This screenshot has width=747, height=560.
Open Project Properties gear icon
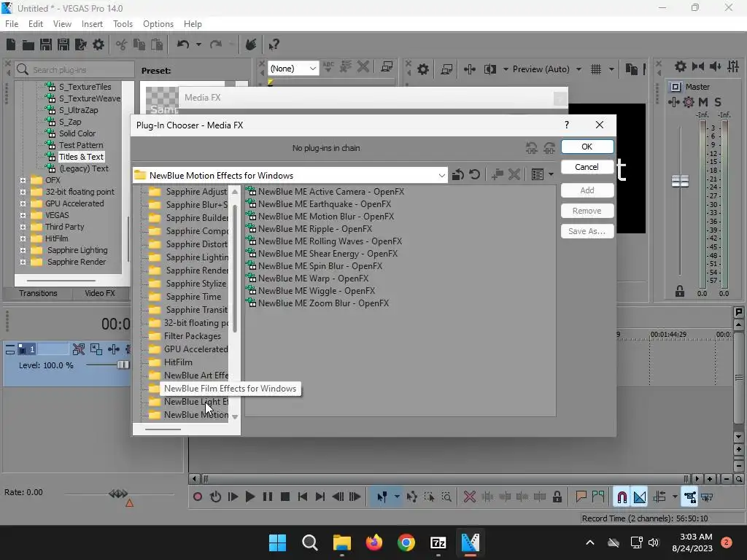(98, 44)
